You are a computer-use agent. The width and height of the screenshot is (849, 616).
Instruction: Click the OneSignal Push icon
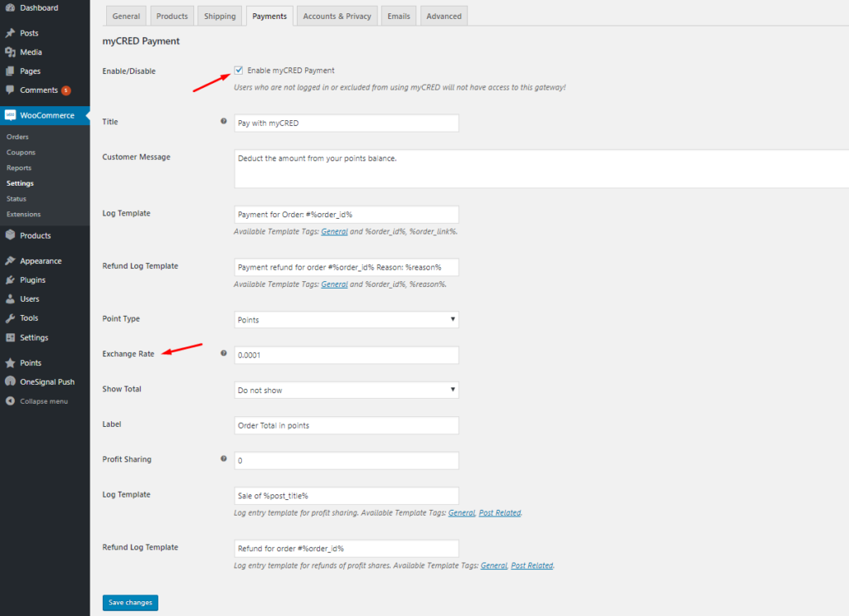click(10, 381)
